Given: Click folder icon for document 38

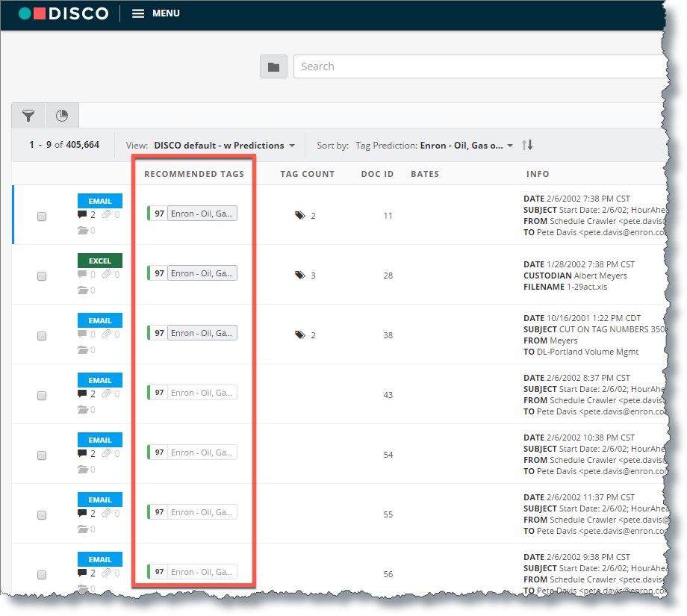Looking at the screenshot, I should [83, 350].
